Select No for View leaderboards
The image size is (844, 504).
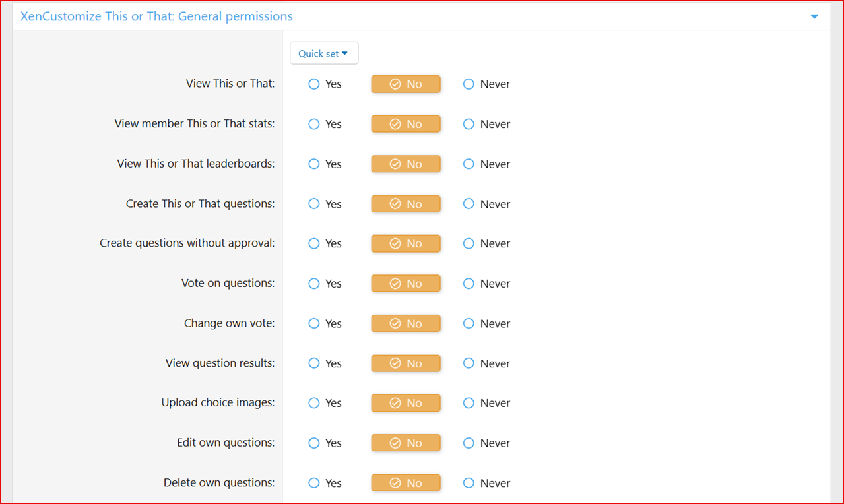coord(406,164)
